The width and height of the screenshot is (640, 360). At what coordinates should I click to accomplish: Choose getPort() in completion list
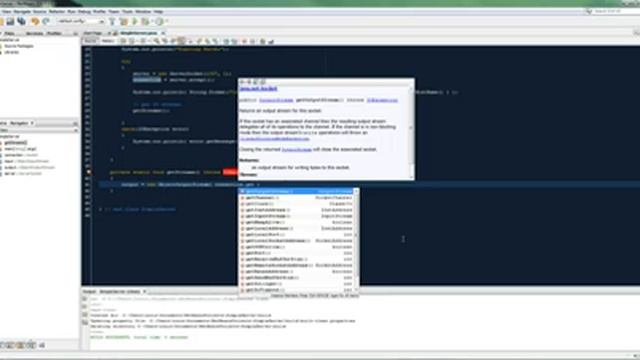tap(296, 253)
